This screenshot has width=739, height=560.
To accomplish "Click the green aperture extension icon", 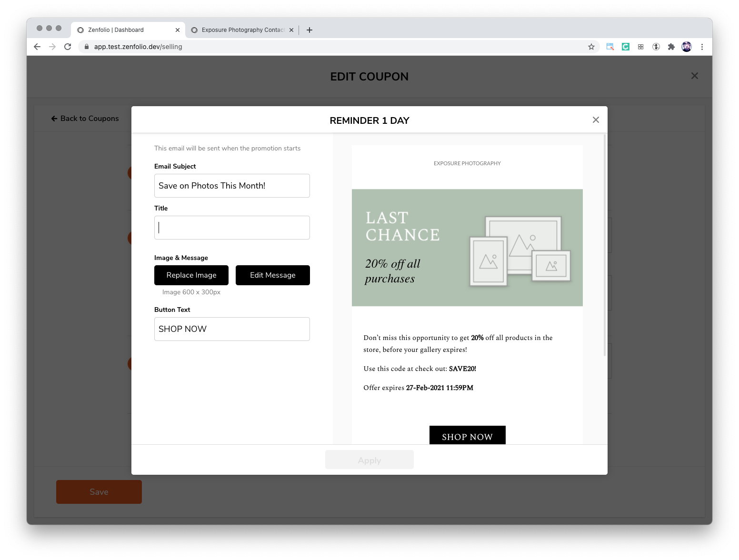I will (x=625, y=47).
